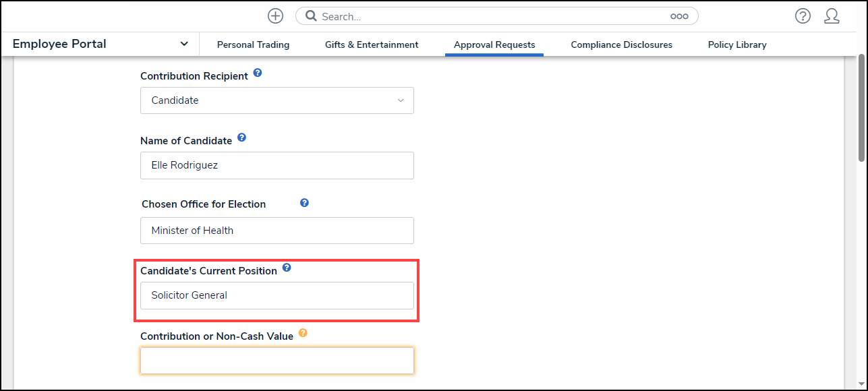This screenshot has height=391, width=868.
Task: Expand the Employee Portal dropdown
Action: pos(184,44)
